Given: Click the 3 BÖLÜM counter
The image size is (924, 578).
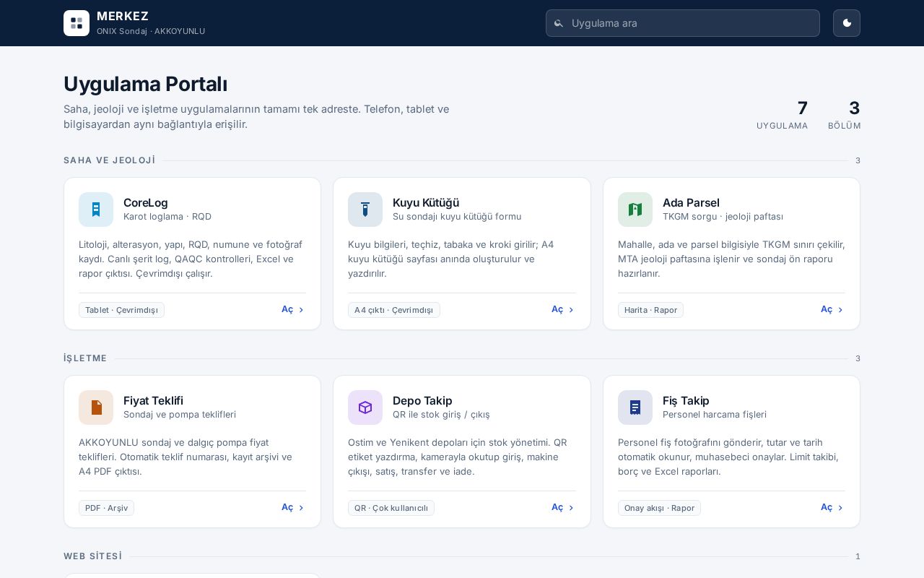Looking at the screenshot, I should 844,115.
